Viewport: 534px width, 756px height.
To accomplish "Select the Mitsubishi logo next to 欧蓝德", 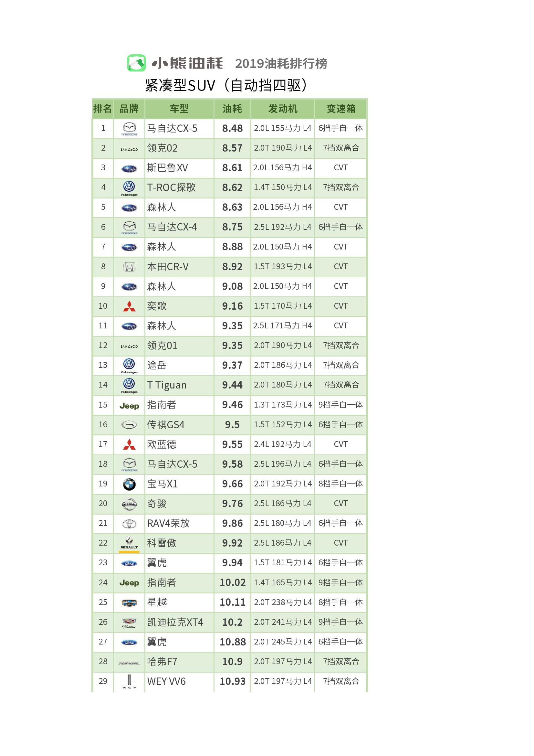I will 129,444.
